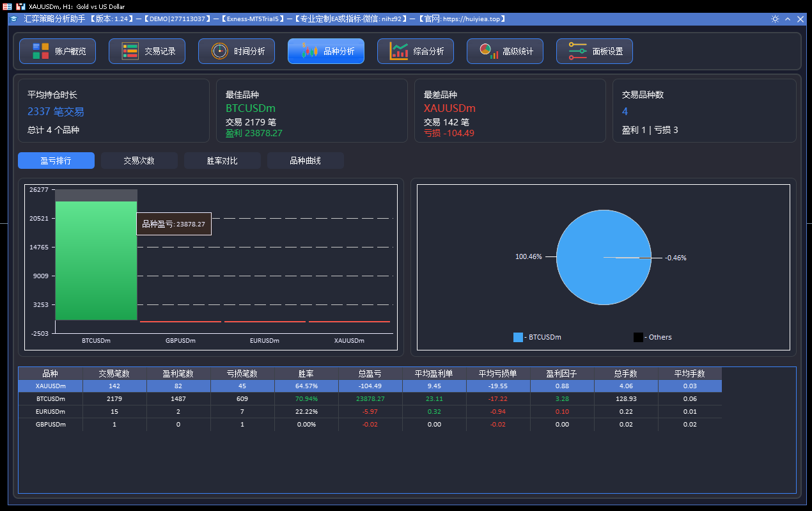Click the 盈利 1 | 亏损 3 text

(x=650, y=130)
